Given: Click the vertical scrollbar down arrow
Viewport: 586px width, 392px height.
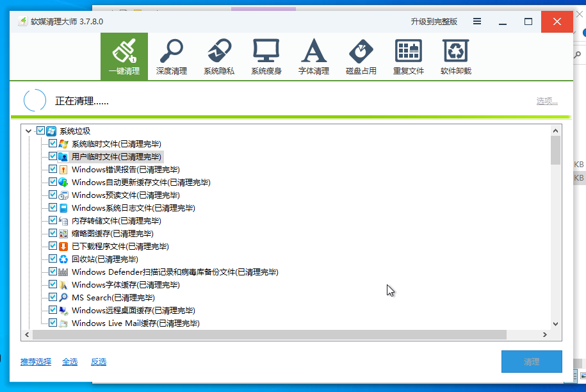Looking at the screenshot, I should click(x=555, y=323).
